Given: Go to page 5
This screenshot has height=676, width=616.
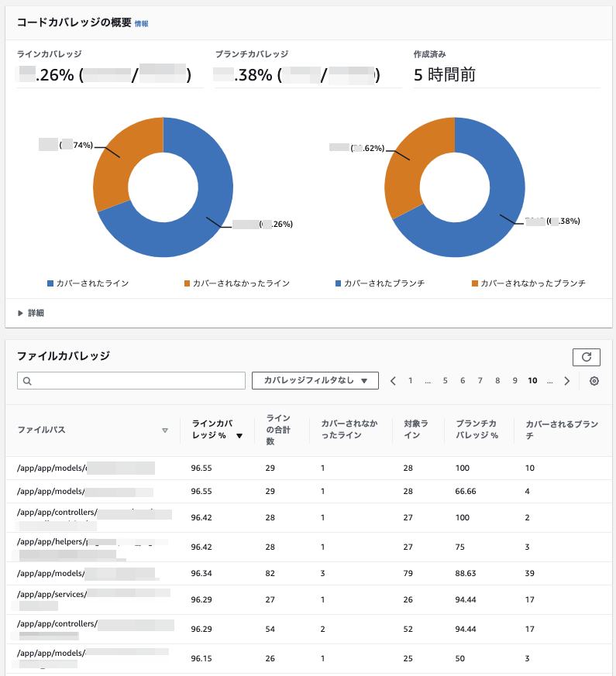Looking at the screenshot, I should tap(445, 381).
